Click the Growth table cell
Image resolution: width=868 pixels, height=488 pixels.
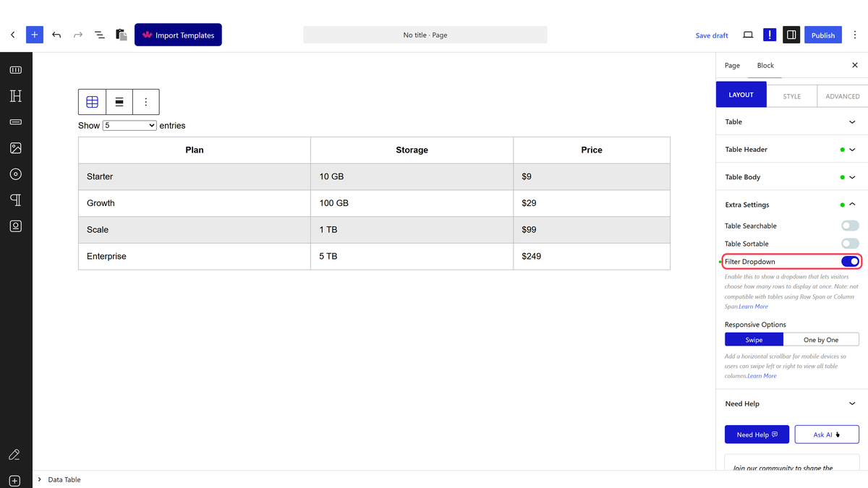pos(195,203)
